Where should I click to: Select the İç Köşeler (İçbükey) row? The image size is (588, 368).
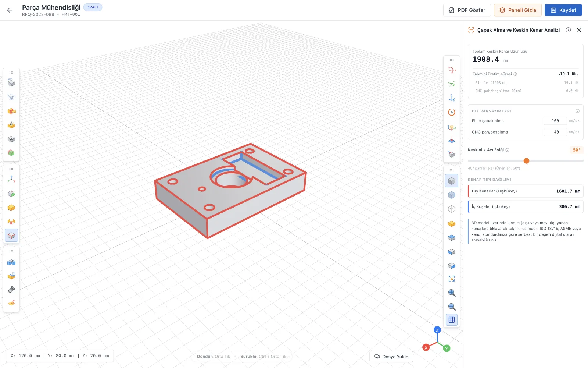tap(526, 207)
